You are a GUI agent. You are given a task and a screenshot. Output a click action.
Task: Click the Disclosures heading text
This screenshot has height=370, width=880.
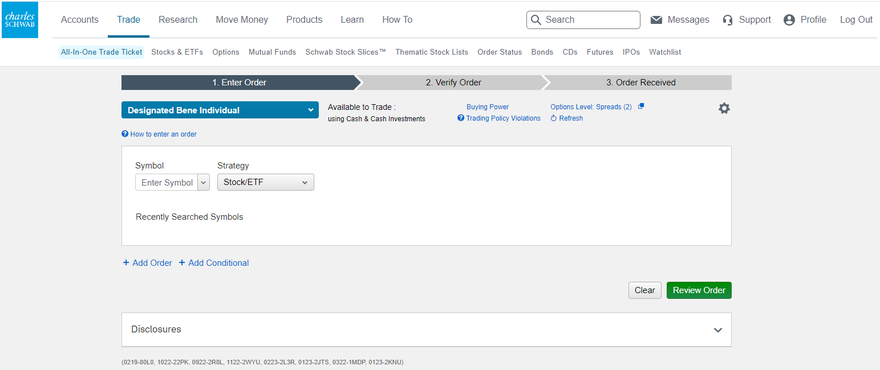click(156, 330)
